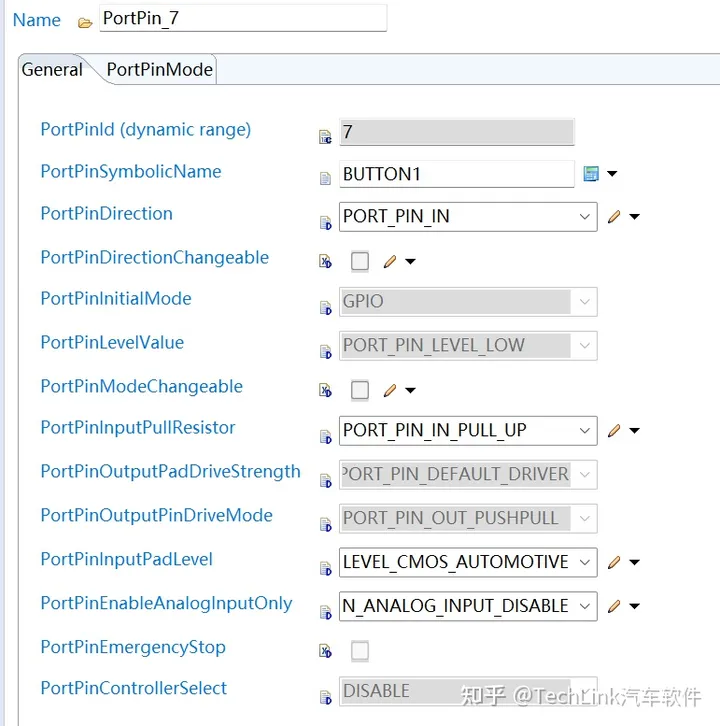Click the pencil icon for PortPinDirectionChangeable
Image resolution: width=720 pixels, height=726 pixels.
coord(390,262)
